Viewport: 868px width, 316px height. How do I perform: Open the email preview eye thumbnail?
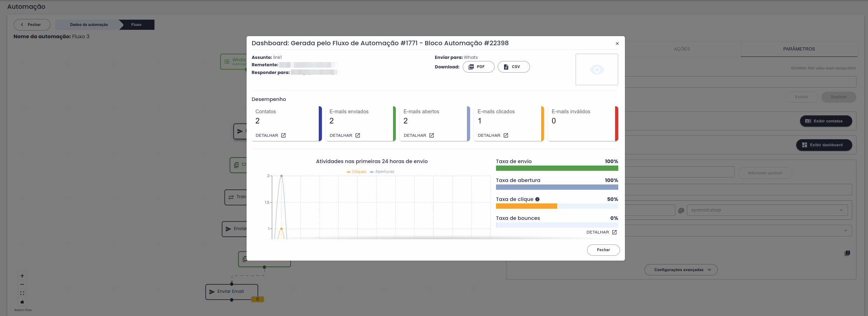coord(597,69)
